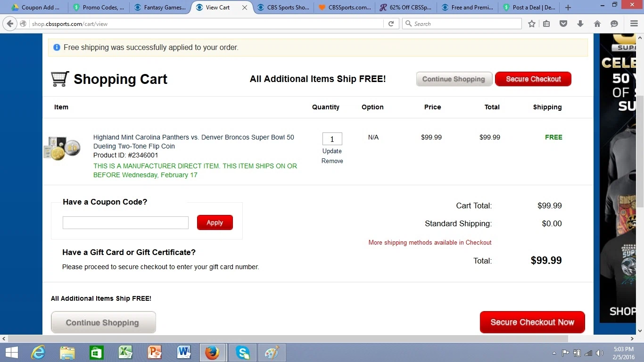Click the battery power tray icon
This screenshot has height=362, width=644.
pyautogui.click(x=577, y=353)
